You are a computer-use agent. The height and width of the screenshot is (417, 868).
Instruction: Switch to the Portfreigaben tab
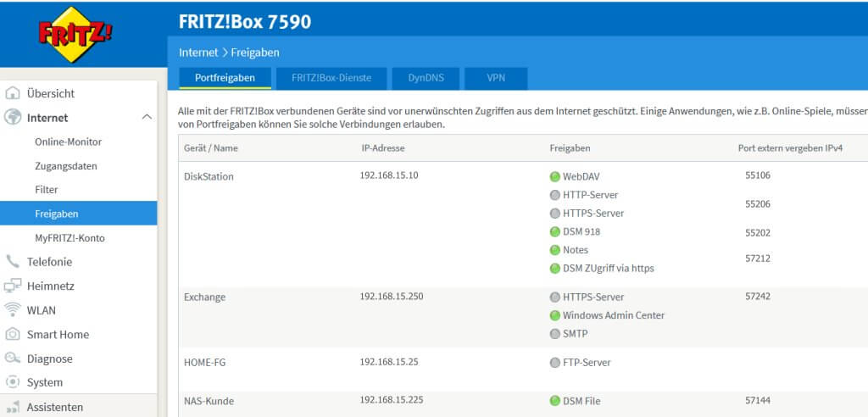pos(225,78)
